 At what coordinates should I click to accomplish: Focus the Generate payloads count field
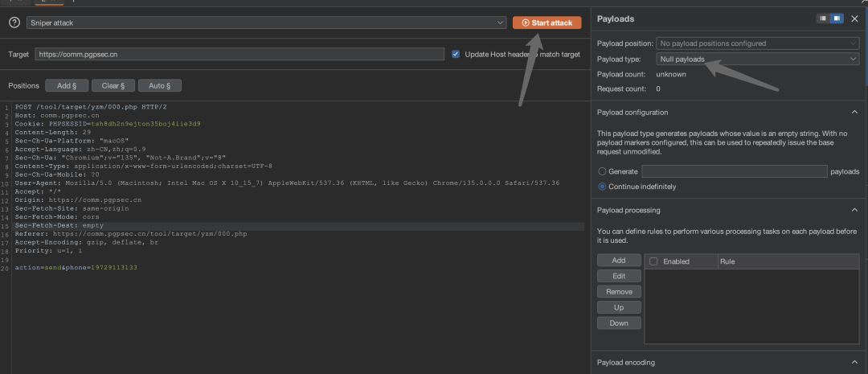pos(734,172)
